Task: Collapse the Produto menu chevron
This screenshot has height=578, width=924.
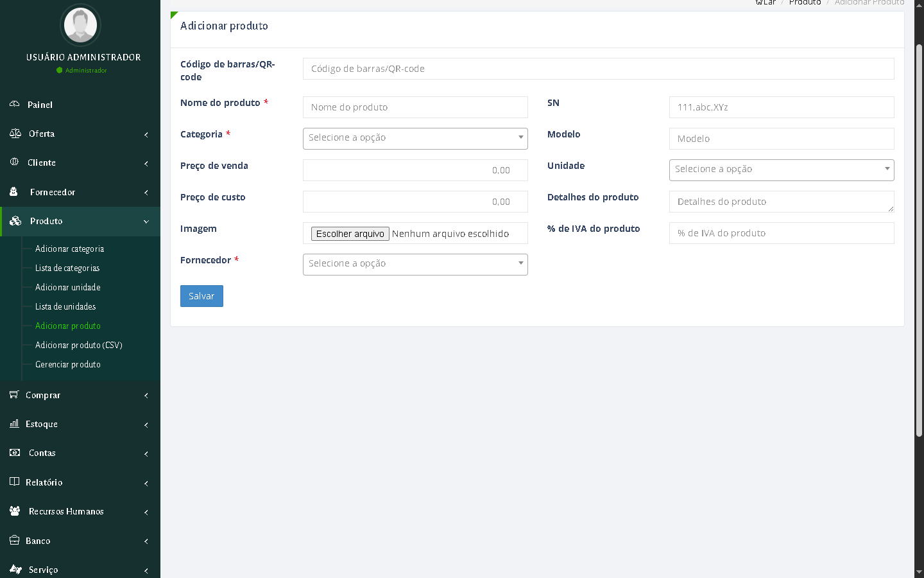Action: (146, 222)
